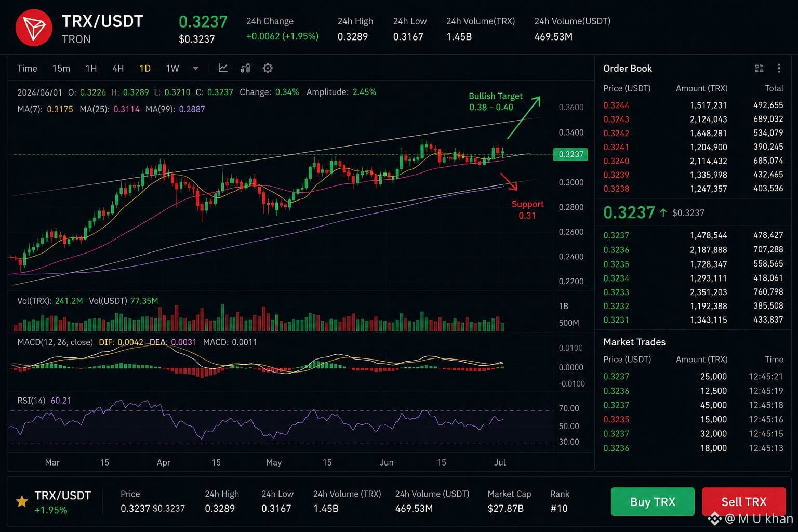Click the Order Book panel title
The image size is (798, 532).
click(x=628, y=68)
